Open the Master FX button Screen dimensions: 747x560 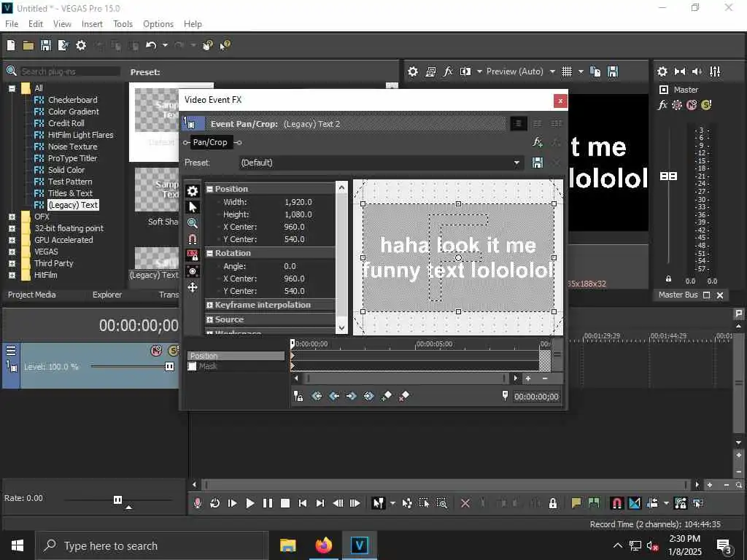click(x=662, y=105)
